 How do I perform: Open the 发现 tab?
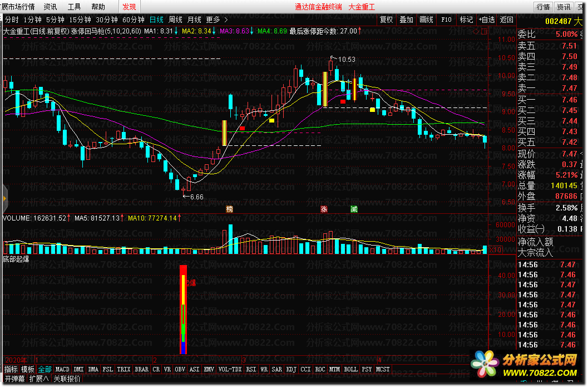(x=130, y=7)
